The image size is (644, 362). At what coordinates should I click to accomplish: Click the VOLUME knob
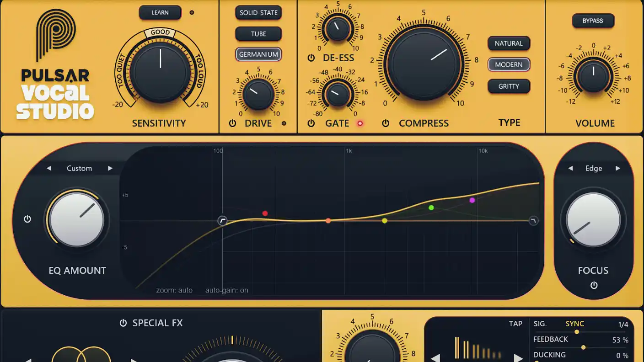[593, 75]
